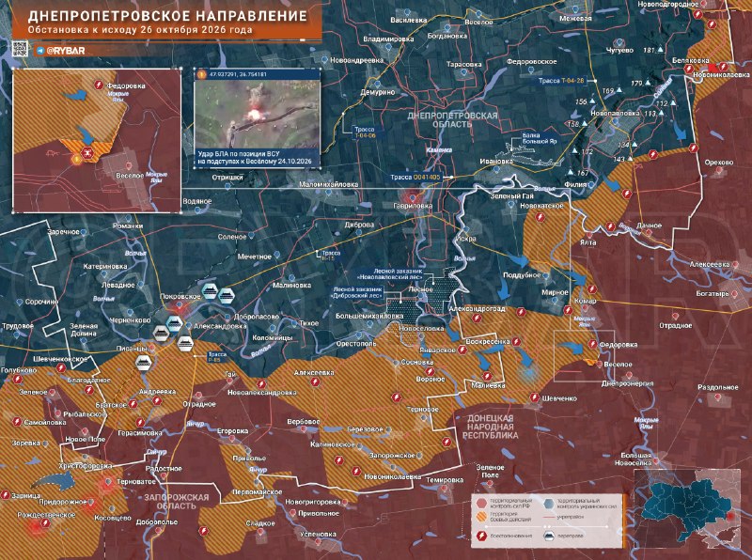Click the Трасса Т-04-28 road label

click(x=561, y=81)
